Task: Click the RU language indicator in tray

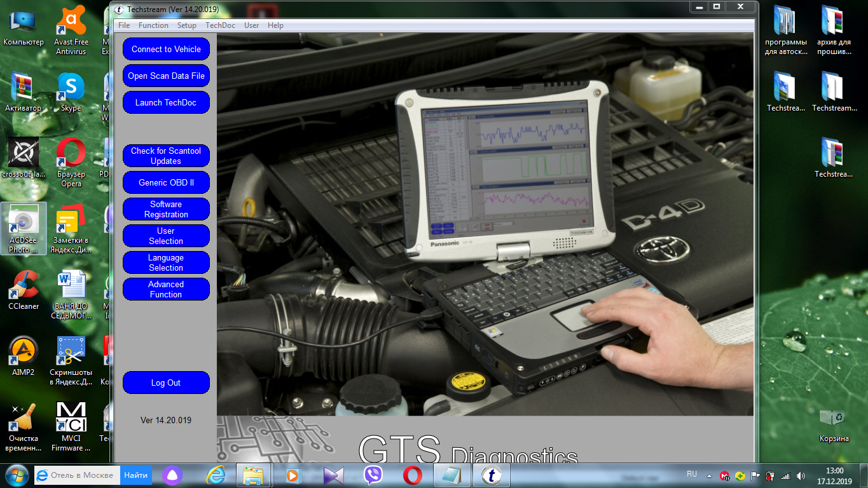Action: coord(692,474)
